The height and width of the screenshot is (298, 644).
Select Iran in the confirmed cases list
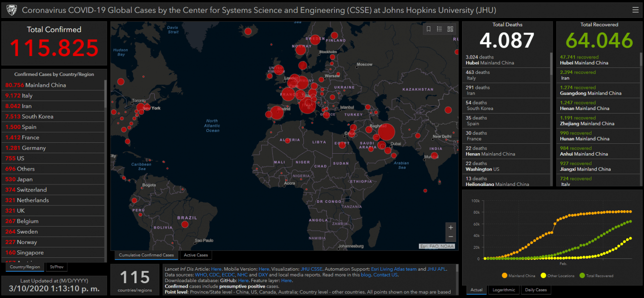pyautogui.click(x=53, y=106)
